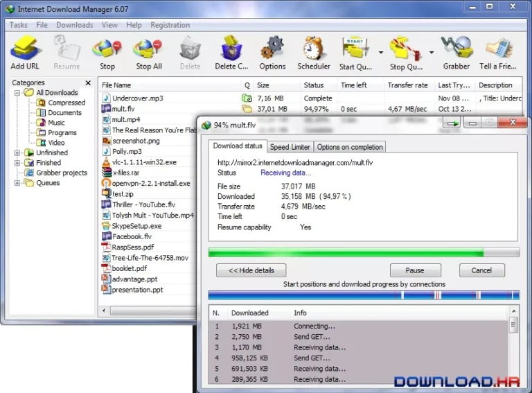Click left arrow of file list scrollbar
Viewport: 532px width, 393px height.
(x=104, y=311)
